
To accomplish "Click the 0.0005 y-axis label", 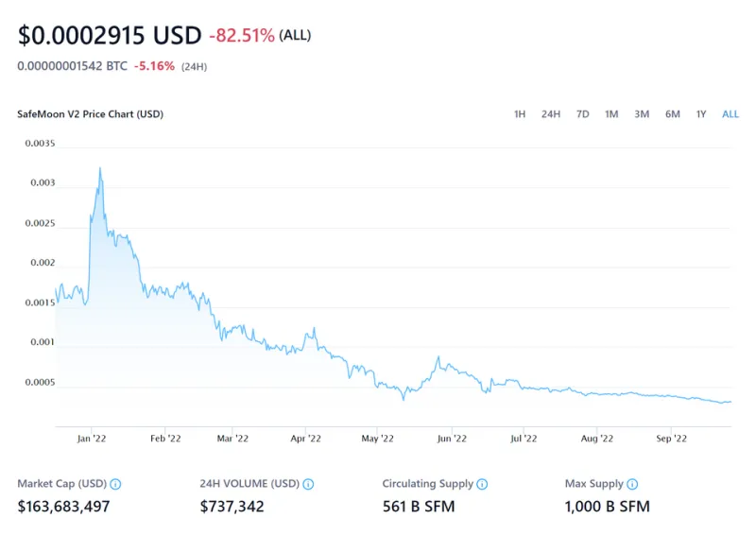I will point(40,383).
